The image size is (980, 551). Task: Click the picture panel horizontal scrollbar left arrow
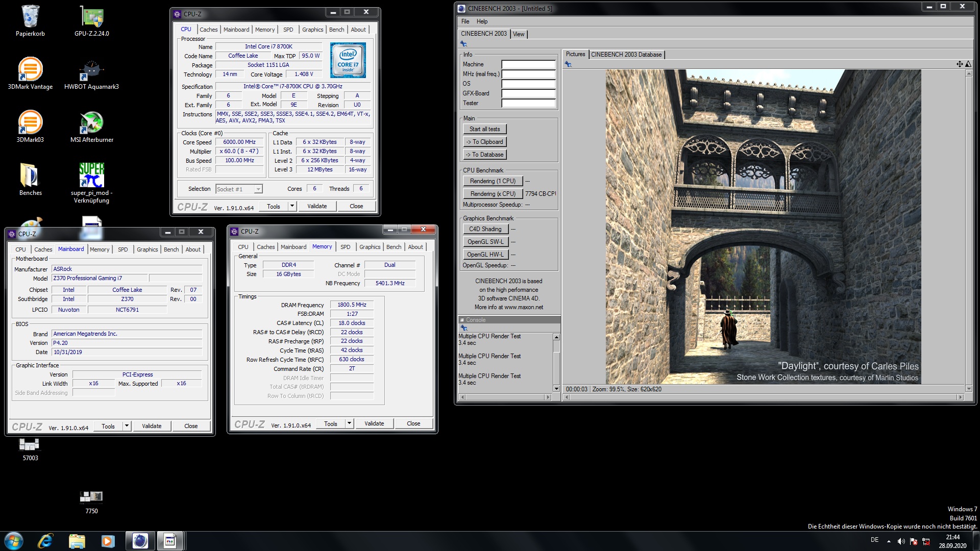coord(567,397)
